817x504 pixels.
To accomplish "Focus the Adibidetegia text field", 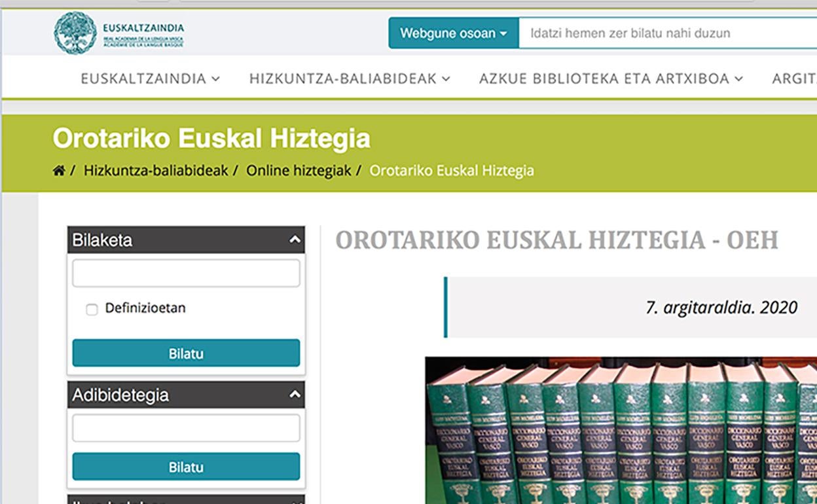I will click(x=186, y=428).
